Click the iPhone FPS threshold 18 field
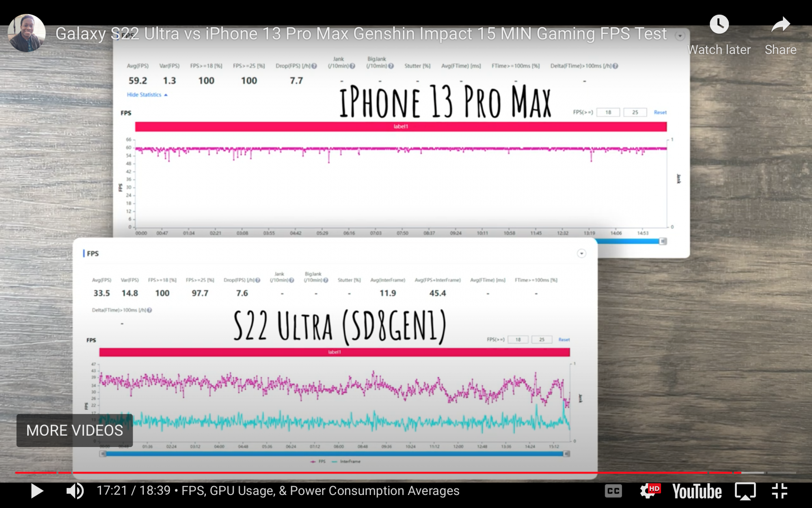 (608, 112)
